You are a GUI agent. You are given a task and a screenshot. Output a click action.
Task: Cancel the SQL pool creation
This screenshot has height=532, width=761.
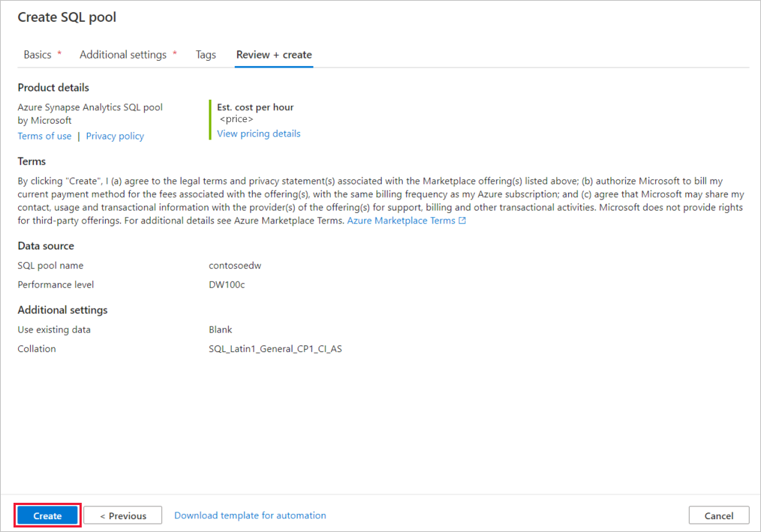point(718,515)
